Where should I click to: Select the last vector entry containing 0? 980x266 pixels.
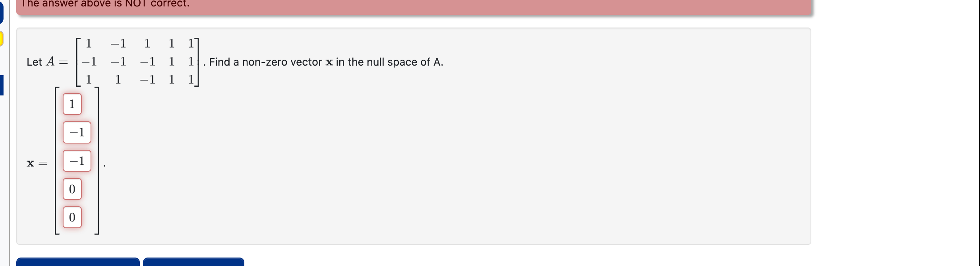72,217
